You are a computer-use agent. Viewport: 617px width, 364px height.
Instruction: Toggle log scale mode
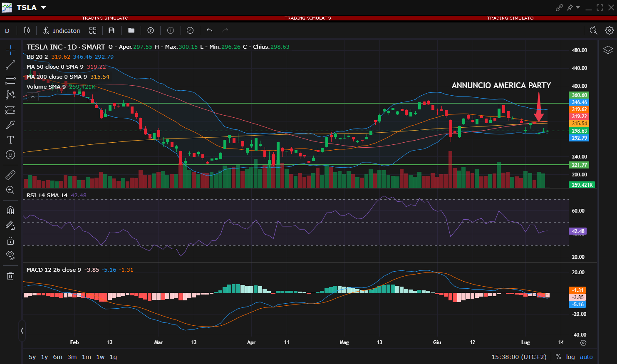click(x=570, y=357)
